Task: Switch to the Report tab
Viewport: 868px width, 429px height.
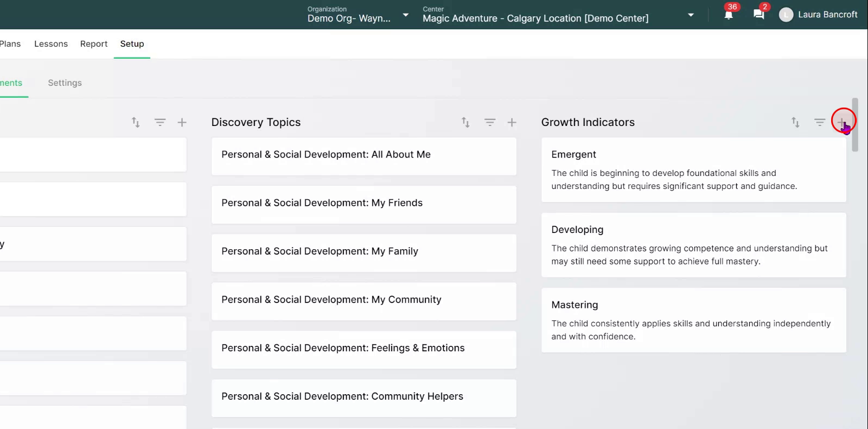Action: point(94,44)
